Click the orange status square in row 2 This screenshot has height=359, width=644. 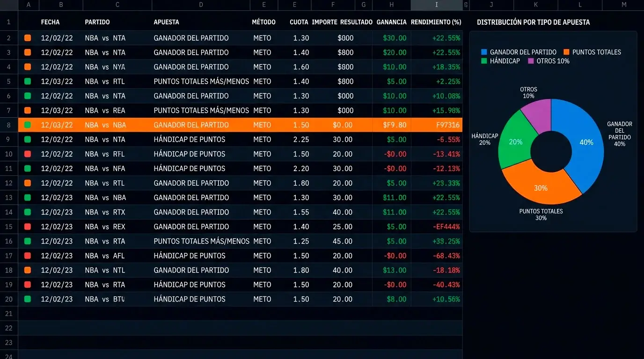[28, 38]
